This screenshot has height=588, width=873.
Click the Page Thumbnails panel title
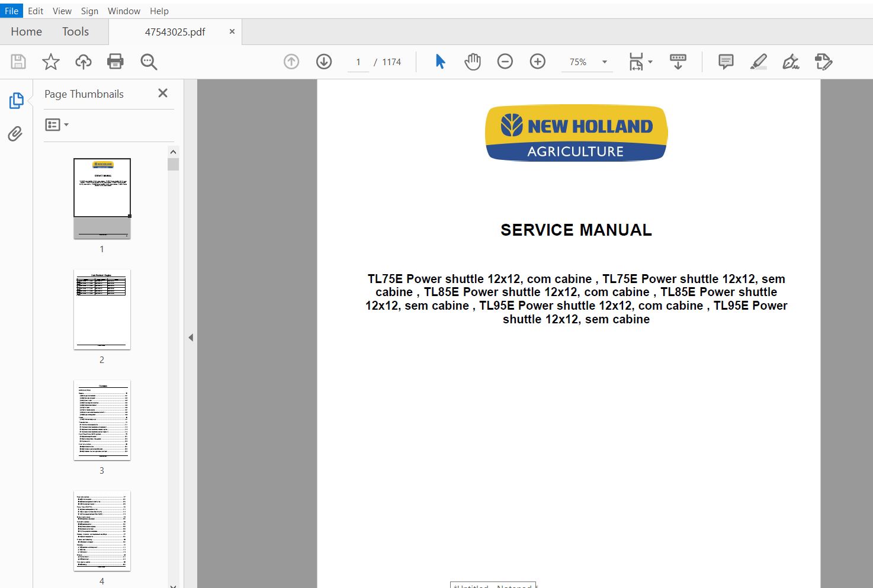84,94
